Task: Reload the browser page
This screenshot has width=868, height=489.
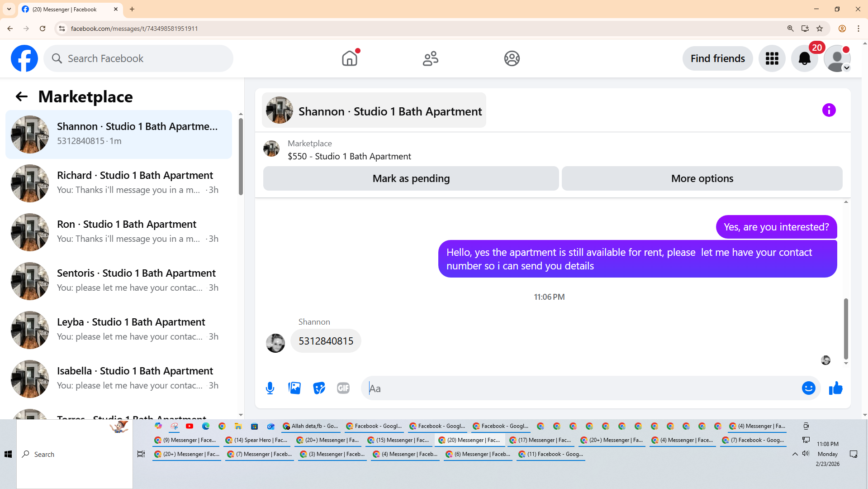Action: click(x=43, y=29)
